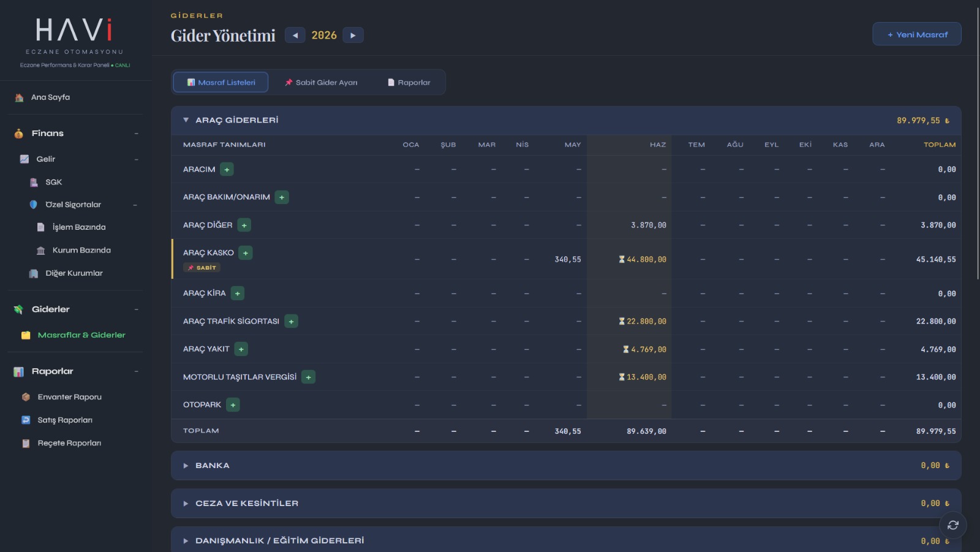Screen dimensions: 980x552
Task: Collapse the Giderler sidebar group
Action: pos(136,309)
